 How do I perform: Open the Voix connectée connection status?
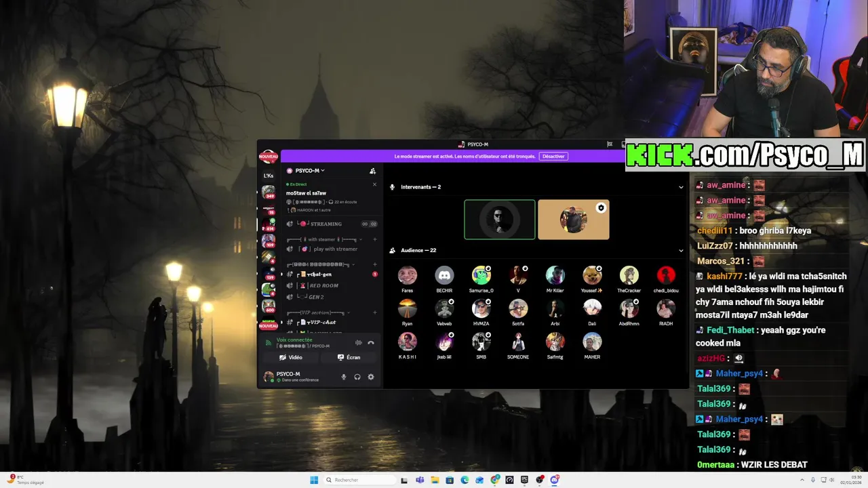(294, 340)
